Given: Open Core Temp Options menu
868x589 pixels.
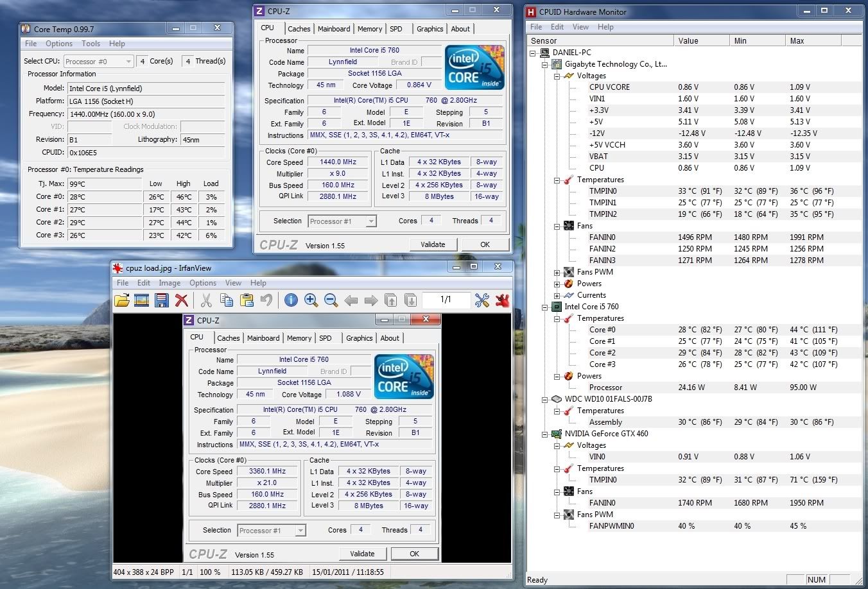Looking at the screenshot, I should pyautogui.click(x=59, y=44).
